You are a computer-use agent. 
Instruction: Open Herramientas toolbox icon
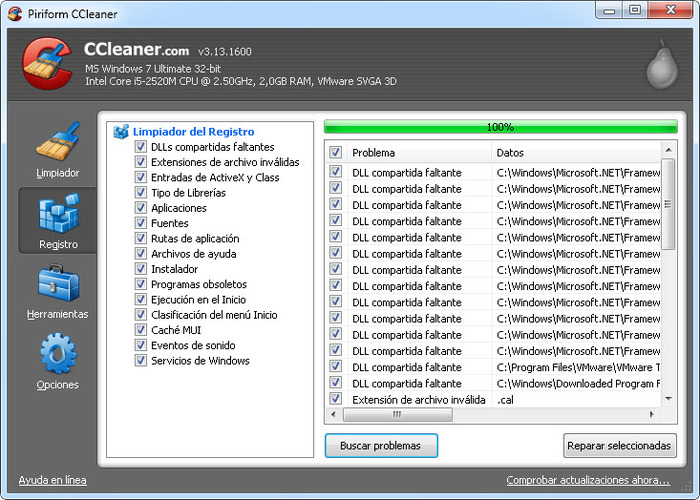57,283
